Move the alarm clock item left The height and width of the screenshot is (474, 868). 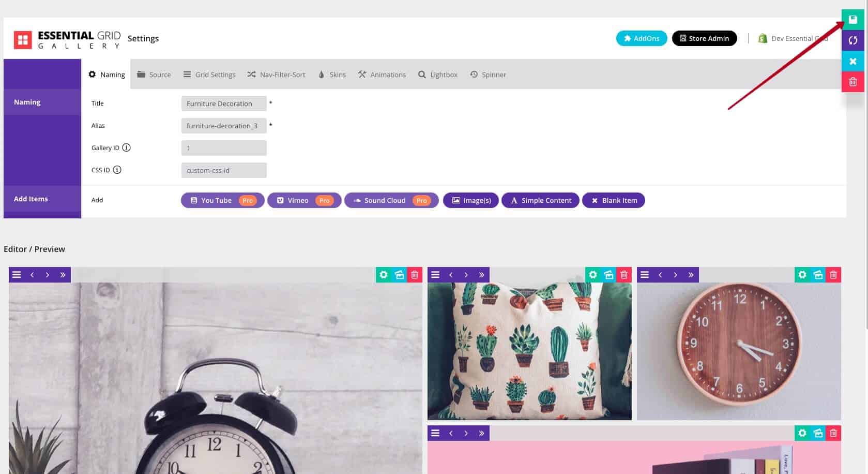(32, 275)
